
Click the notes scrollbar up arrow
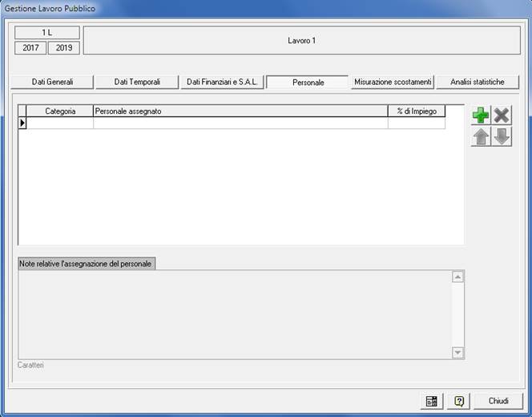[x=457, y=277]
